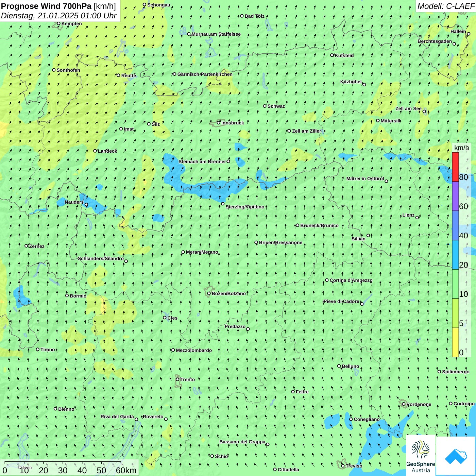Click the Matrei in Osttirol label
This screenshot has height=476, width=476.
point(365,178)
